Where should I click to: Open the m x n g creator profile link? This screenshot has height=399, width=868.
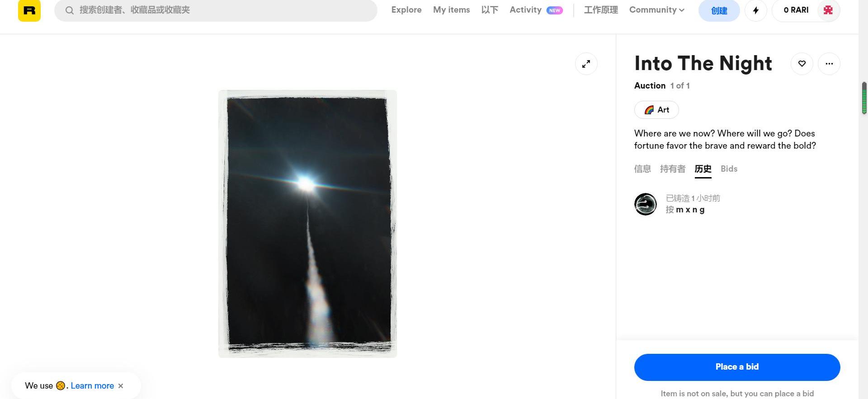pos(690,210)
